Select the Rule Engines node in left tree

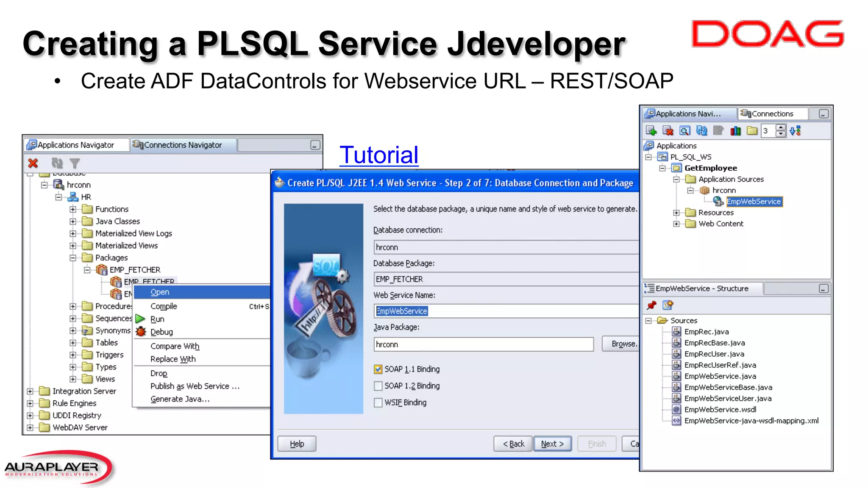[75, 403]
